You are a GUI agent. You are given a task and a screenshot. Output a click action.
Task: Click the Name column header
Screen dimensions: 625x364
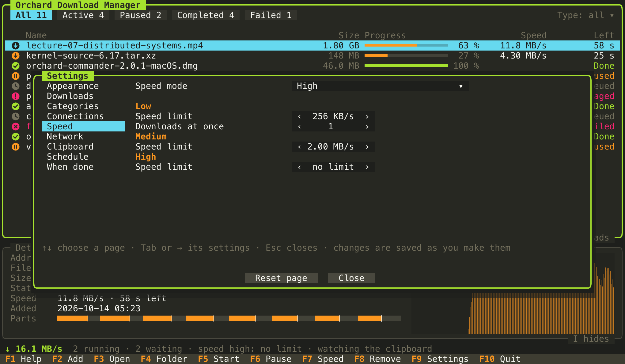coord(36,36)
